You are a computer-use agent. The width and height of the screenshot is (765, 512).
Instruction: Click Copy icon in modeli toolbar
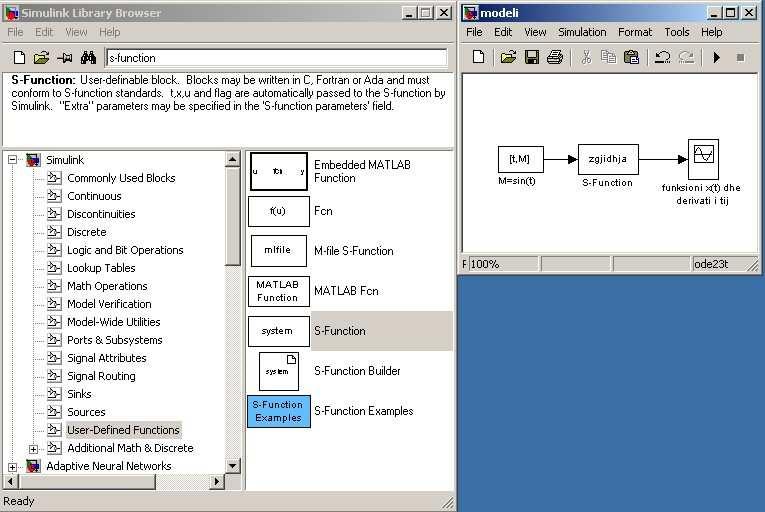coord(608,57)
